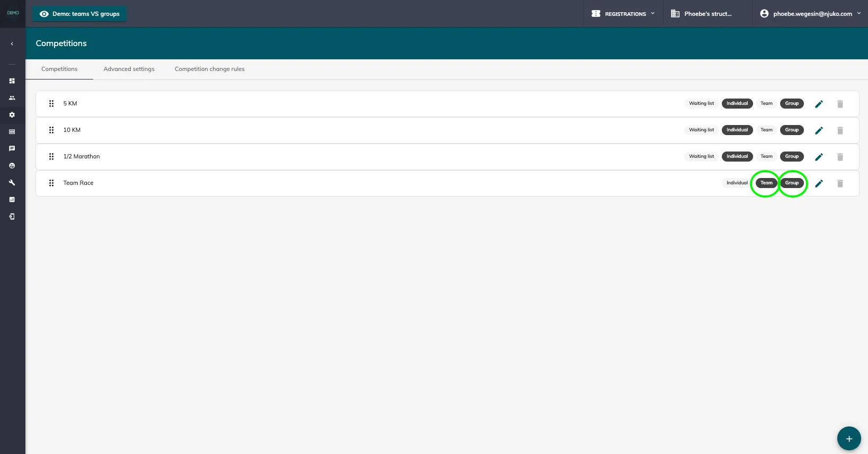The image size is (868, 454).
Task: Open the Registrations dropdown menu
Action: point(623,14)
